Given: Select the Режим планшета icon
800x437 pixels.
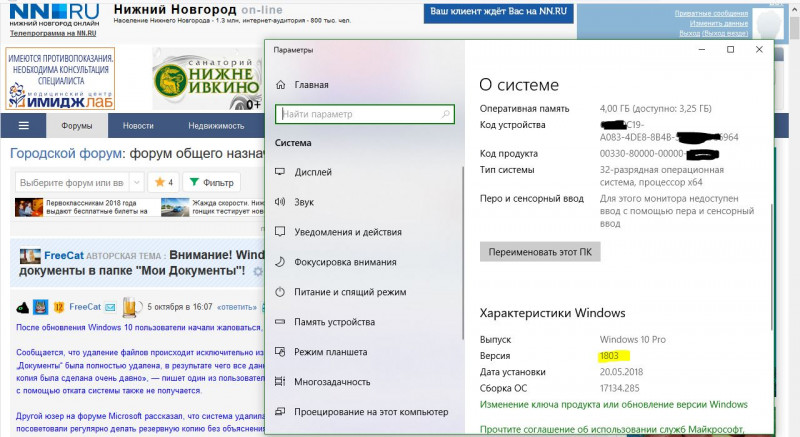Looking at the screenshot, I should click(x=280, y=352).
